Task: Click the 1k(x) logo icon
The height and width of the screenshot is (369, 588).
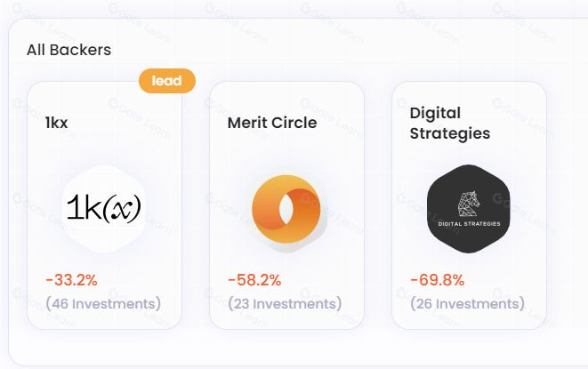Action: click(x=104, y=208)
